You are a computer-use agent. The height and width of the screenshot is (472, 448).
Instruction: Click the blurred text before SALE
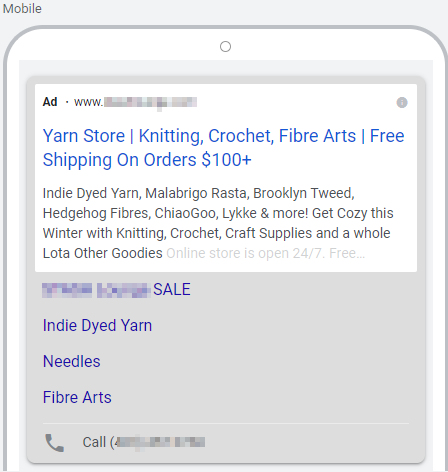(96, 290)
